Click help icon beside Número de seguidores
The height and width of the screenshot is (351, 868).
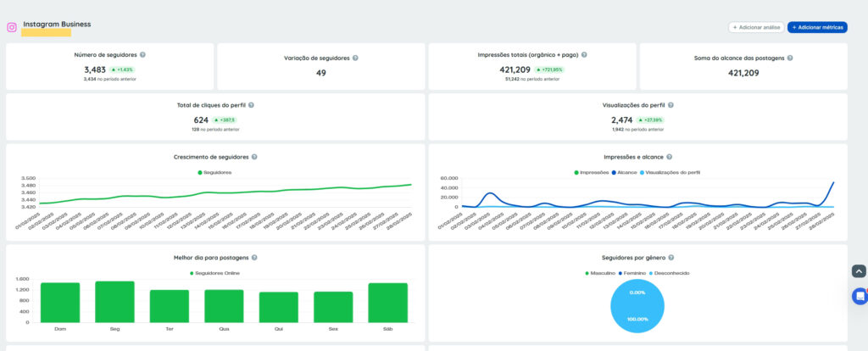tap(142, 54)
